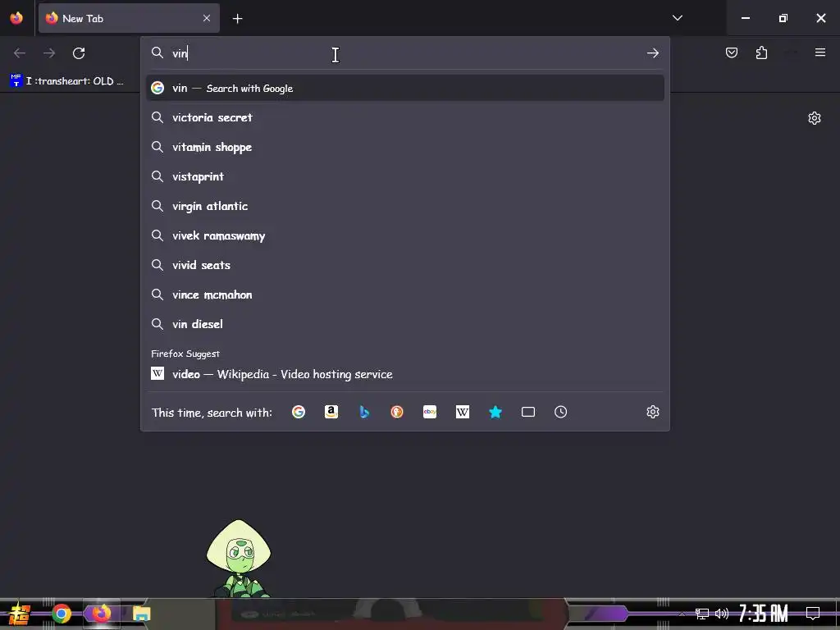Select the New Tab tab
Image resolution: width=840 pixels, height=630 pixels.
tap(129, 18)
